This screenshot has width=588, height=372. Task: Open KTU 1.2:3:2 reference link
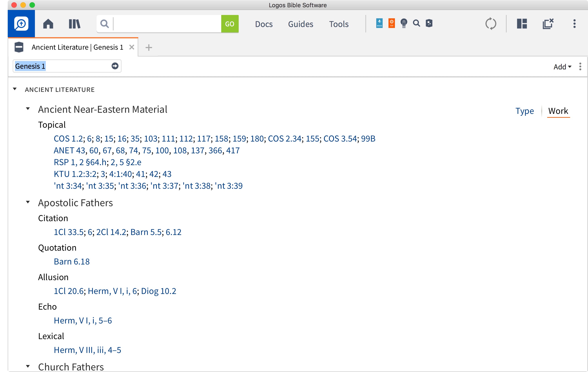(75, 174)
